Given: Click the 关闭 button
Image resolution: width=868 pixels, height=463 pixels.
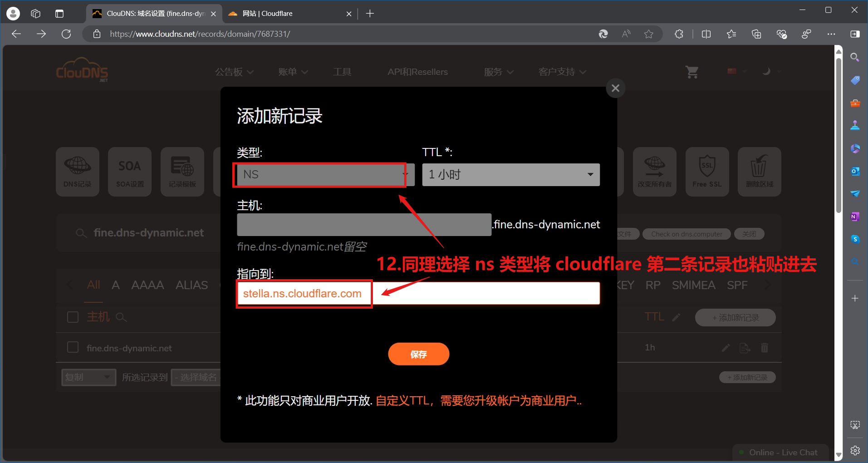Looking at the screenshot, I should (x=749, y=234).
